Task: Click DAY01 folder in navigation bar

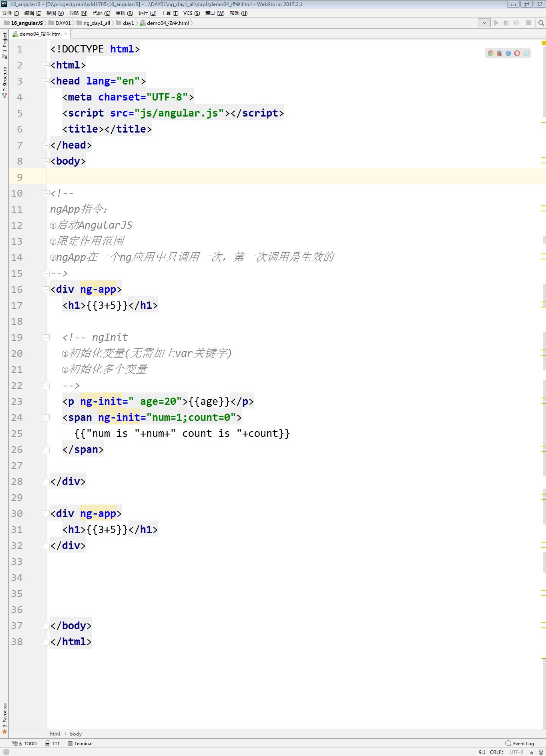Action: (60, 23)
